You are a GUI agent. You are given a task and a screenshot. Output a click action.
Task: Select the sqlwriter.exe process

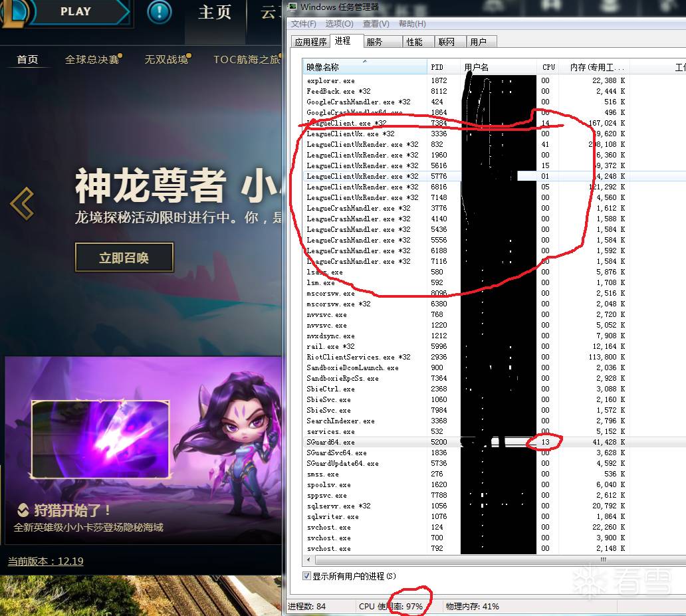point(495,517)
